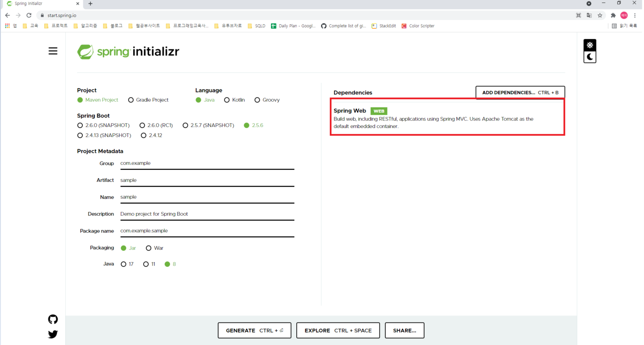Select Spring Boot 2.5.6
Screen dimensions: 644x345
tap(254, 125)
